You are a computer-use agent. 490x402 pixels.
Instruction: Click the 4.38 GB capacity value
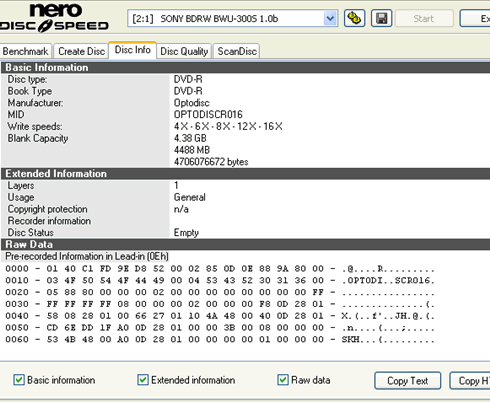190,138
